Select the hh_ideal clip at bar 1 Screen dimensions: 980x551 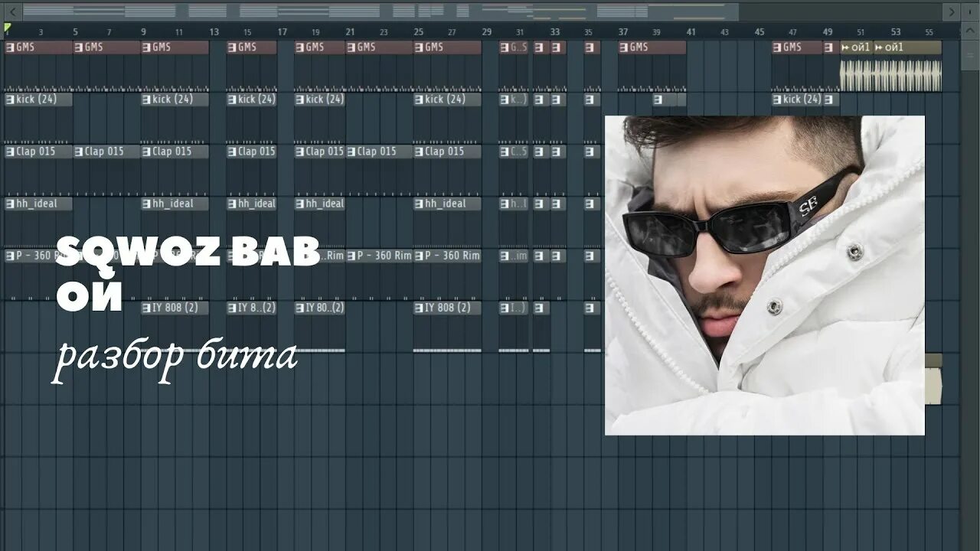(x=38, y=204)
